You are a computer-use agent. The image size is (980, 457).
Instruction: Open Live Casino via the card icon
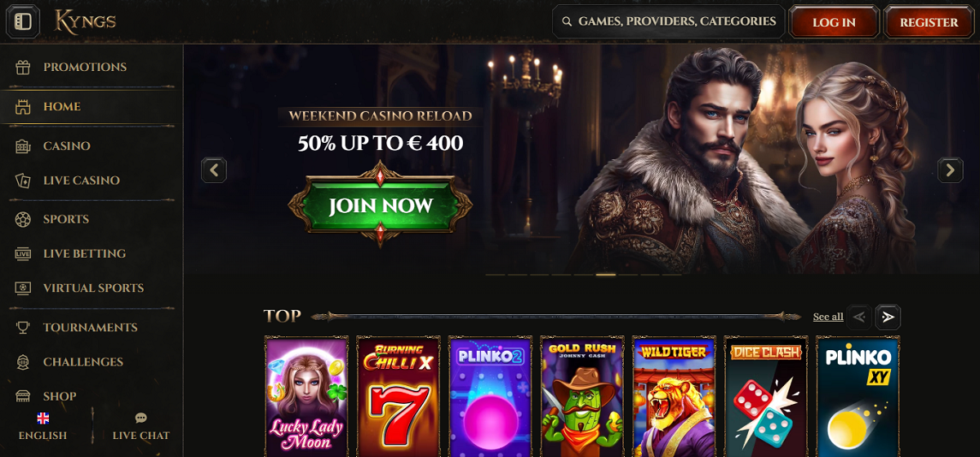tap(23, 180)
